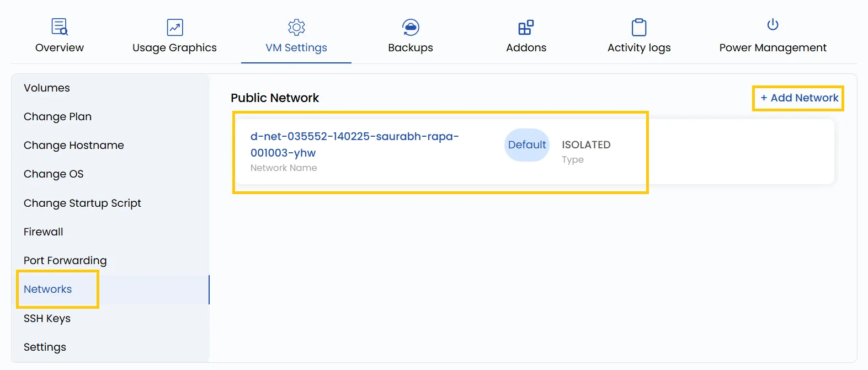Click the ISOLATED type value

(586, 145)
